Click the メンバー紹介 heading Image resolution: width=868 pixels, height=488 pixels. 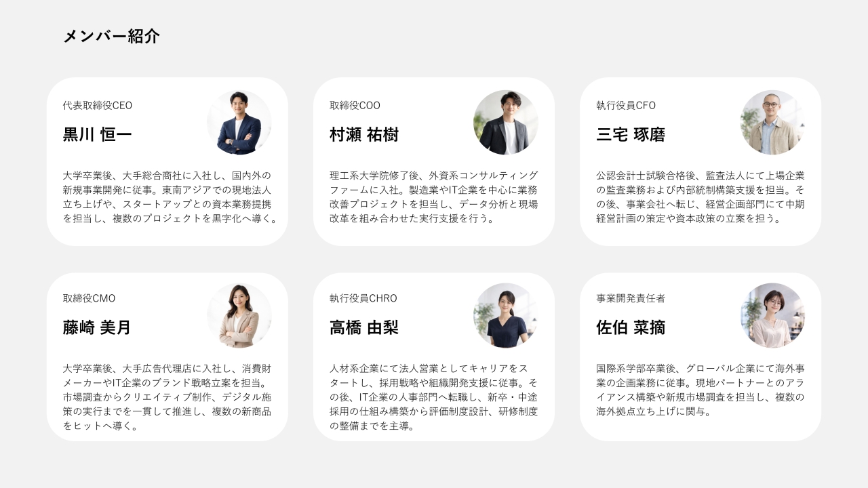click(x=111, y=37)
